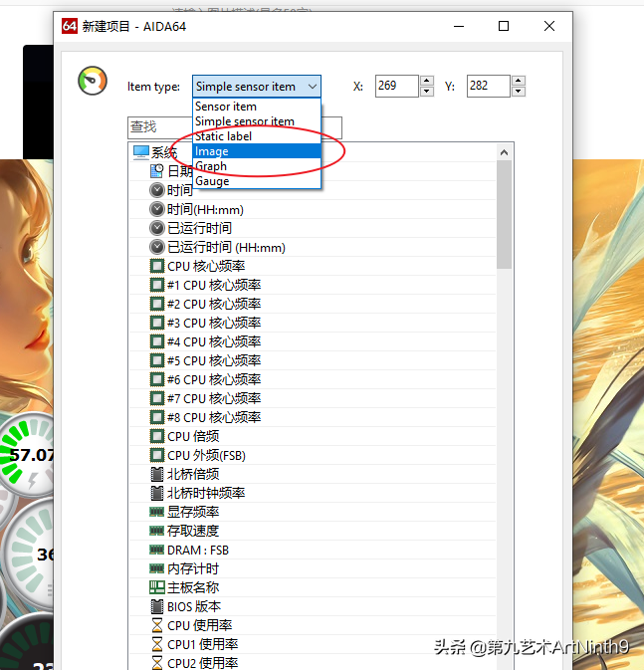Select Image in the item type list
This screenshot has width=644, height=670.
tap(257, 151)
